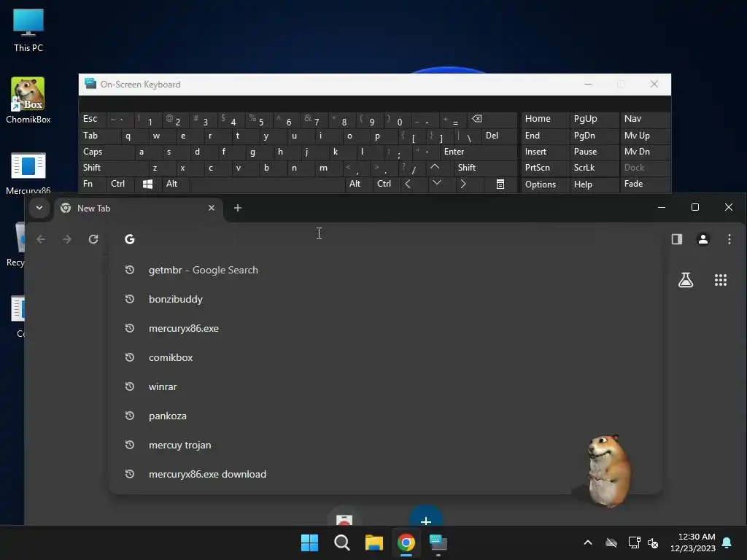This screenshot has height=560, width=747.
Task: Choose the comikbox suggestion
Action: pos(385,357)
